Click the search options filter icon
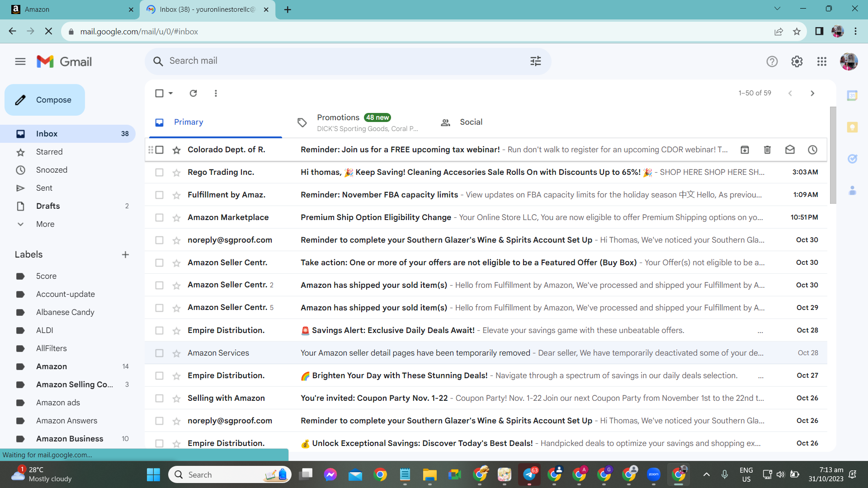Screen dimensions: 868x488 click(536, 61)
